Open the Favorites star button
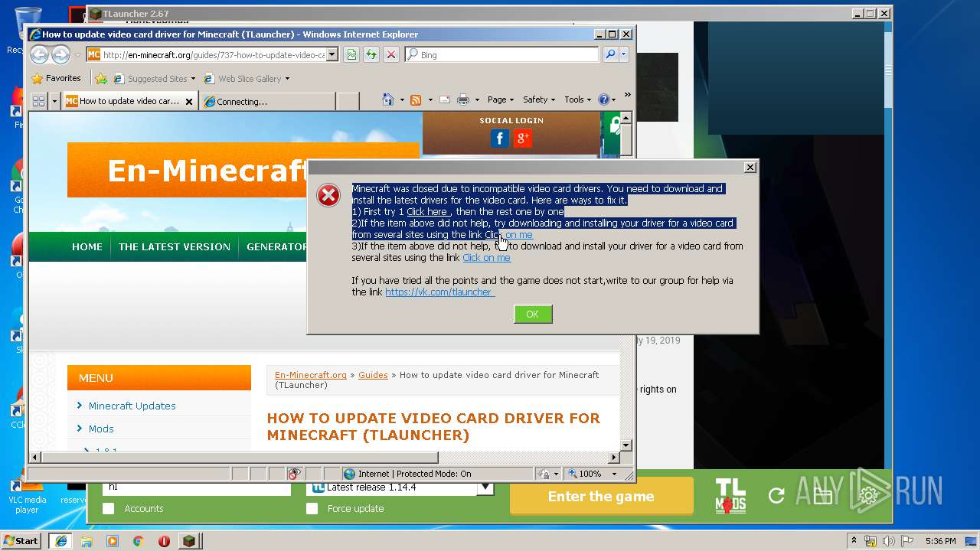980x551 pixels. (56, 78)
